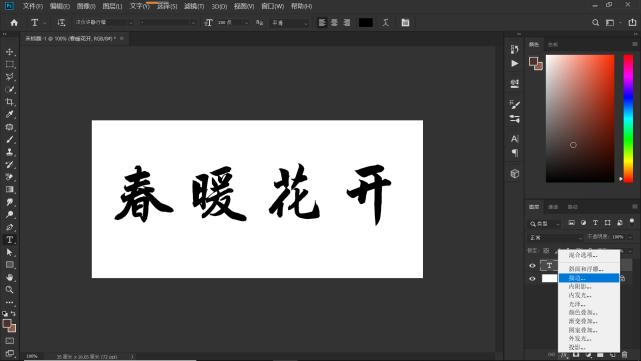Toggle the character and paragraph panels button
641x361 pixels.
[405, 23]
